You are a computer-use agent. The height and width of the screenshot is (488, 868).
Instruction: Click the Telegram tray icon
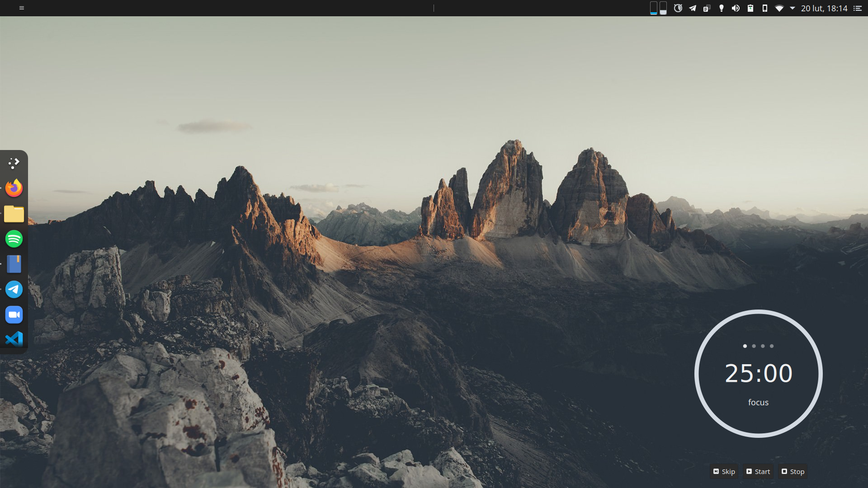click(693, 8)
